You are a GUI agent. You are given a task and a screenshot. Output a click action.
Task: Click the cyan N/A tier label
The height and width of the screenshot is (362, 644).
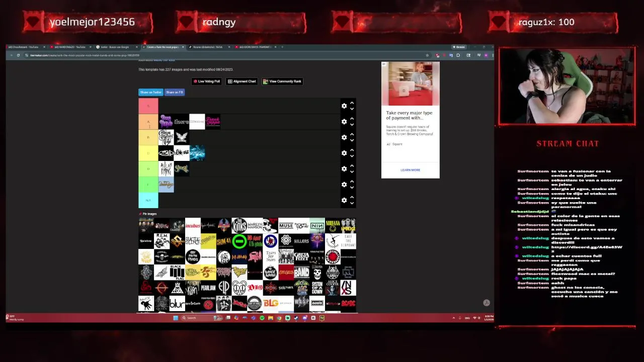tap(148, 200)
